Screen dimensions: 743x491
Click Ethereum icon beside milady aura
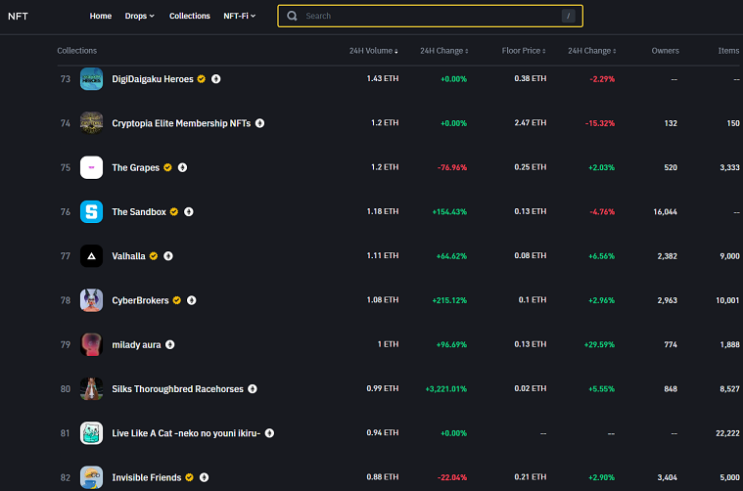tap(170, 345)
